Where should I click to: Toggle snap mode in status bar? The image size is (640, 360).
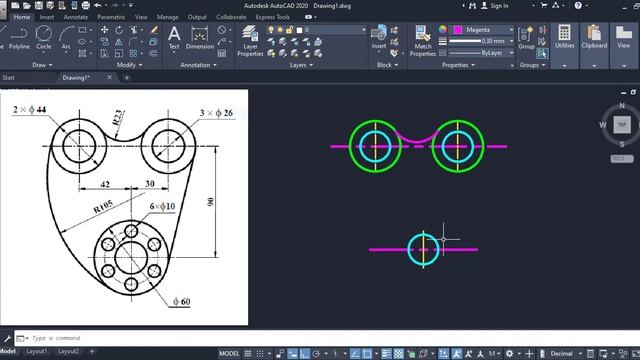(x=260, y=353)
